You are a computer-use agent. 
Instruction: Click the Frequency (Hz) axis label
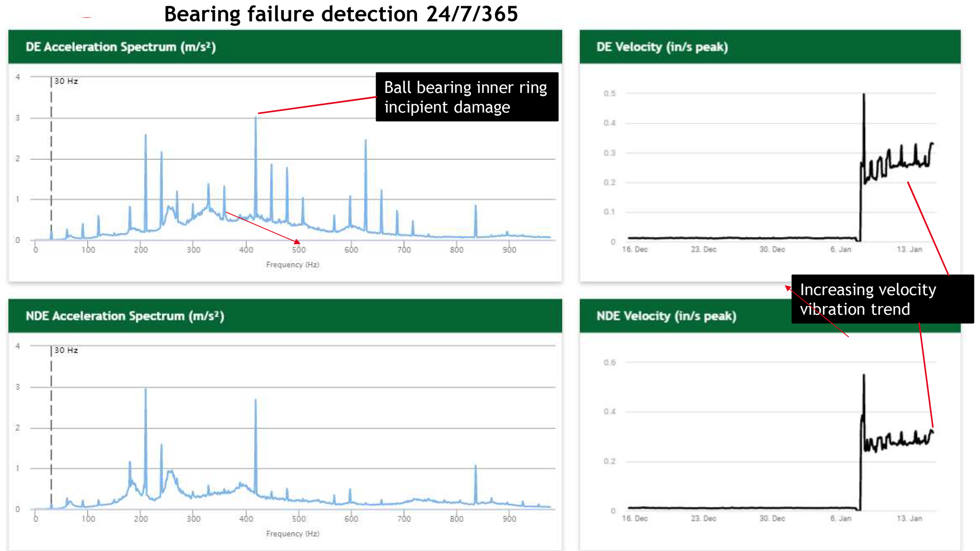coord(292,264)
